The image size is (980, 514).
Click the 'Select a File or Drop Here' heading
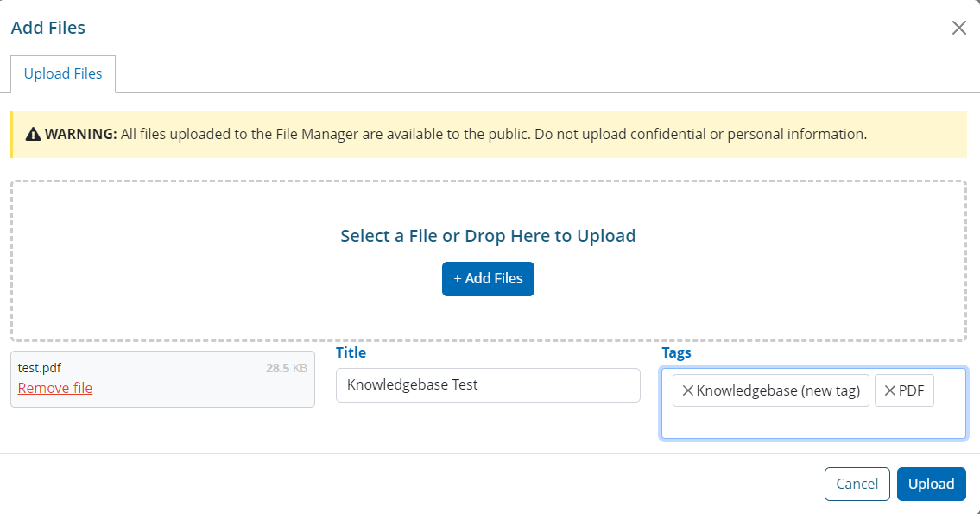(488, 236)
